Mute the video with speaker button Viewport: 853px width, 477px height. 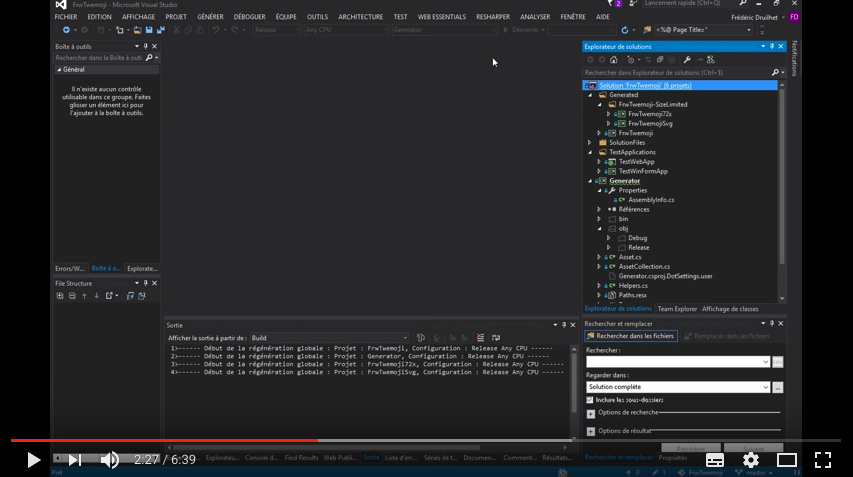pos(109,460)
